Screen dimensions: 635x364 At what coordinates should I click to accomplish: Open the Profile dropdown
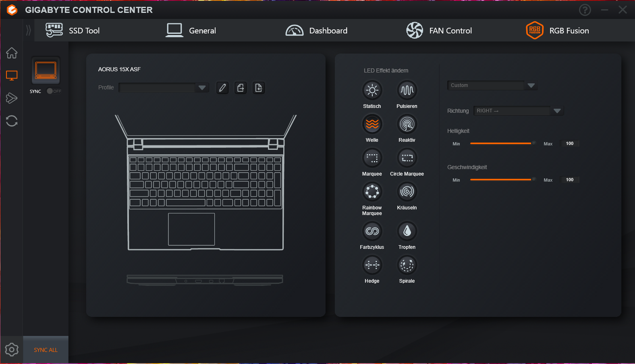(x=164, y=87)
